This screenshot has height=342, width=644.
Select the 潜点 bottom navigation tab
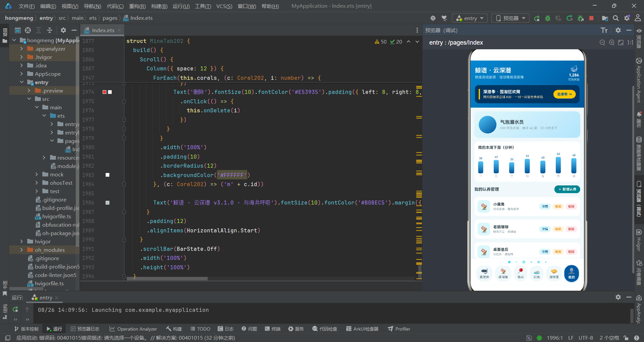click(x=520, y=273)
